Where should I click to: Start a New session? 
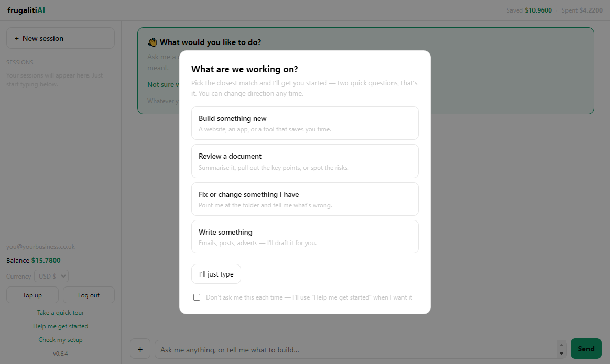[x=60, y=38]
